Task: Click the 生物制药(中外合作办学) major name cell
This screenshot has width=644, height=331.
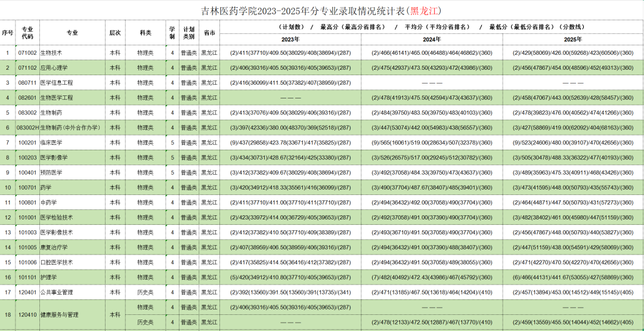Action: (x=72, y=128)
